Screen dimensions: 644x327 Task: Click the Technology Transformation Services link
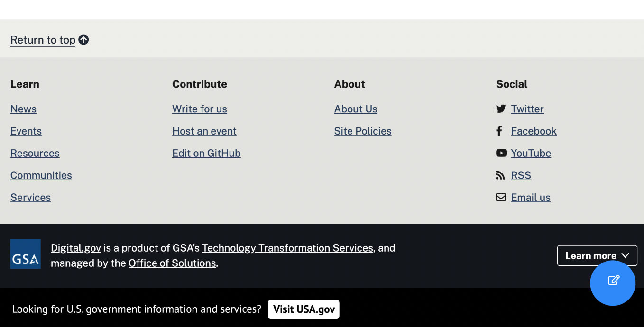pyautogui.click(x=287, y=248)
